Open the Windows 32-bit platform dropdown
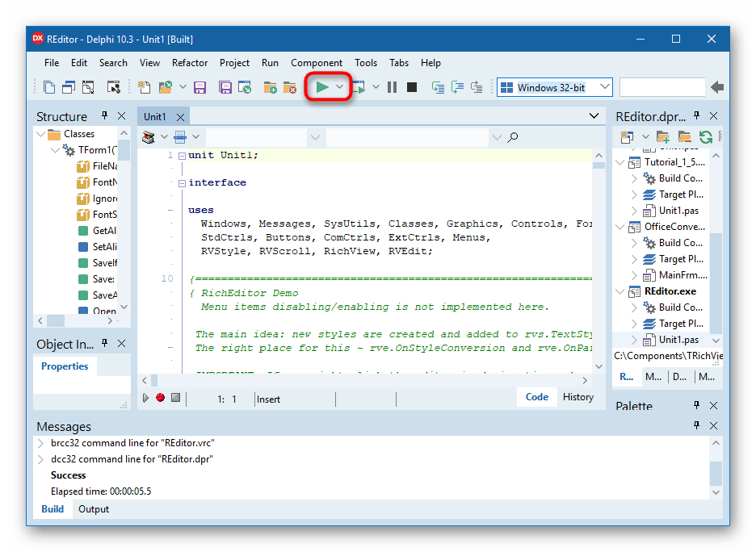756x552 pixels. (605, 86)
